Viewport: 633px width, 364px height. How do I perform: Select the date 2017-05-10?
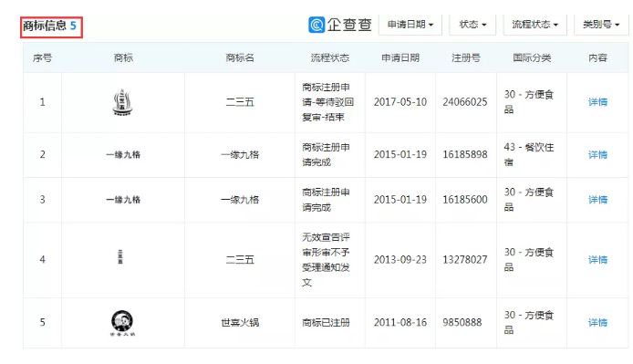click(400, 102)
